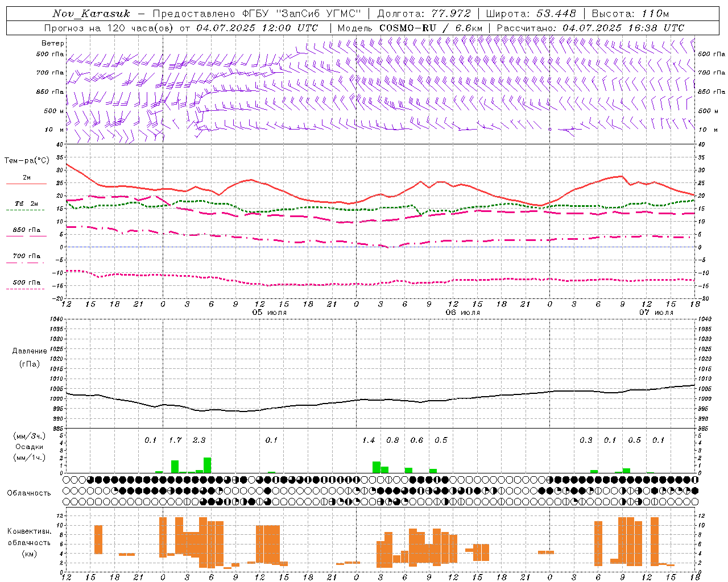Click the (мм/3ч.) precipitation unit label

pos(30,436)
